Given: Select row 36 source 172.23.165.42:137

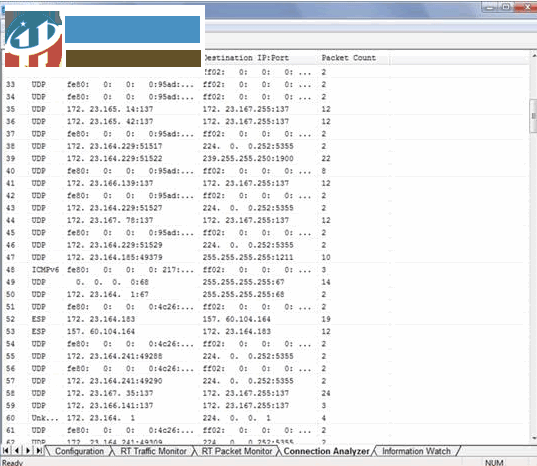Looking at the screenshot, I should [x=110, y=122].
